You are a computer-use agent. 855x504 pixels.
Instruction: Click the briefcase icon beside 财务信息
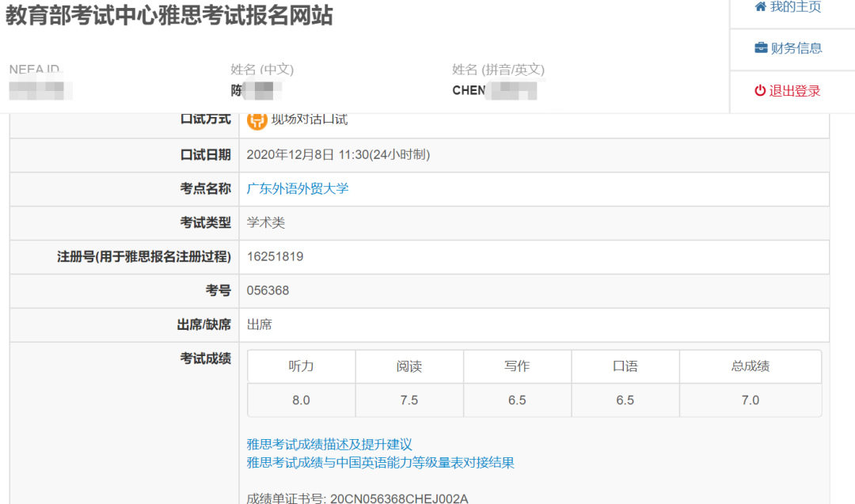[761, 48]
